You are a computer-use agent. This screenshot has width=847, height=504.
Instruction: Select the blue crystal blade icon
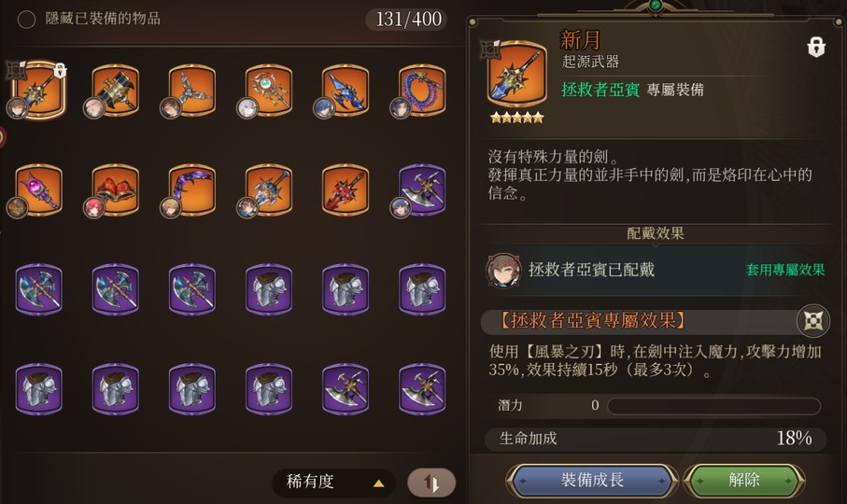(x=346, y=91)
